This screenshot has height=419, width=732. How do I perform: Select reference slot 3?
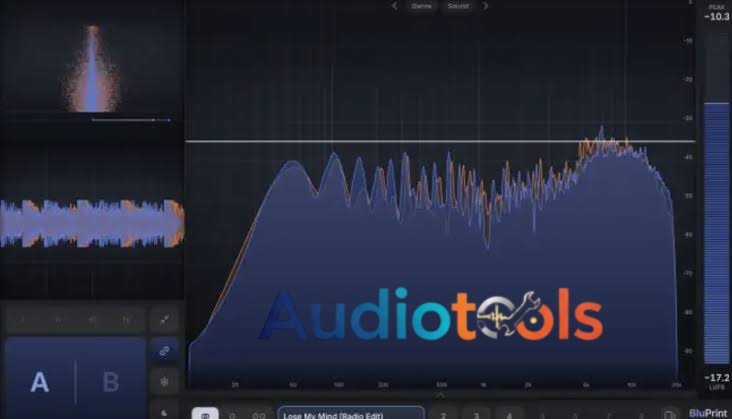476,414
